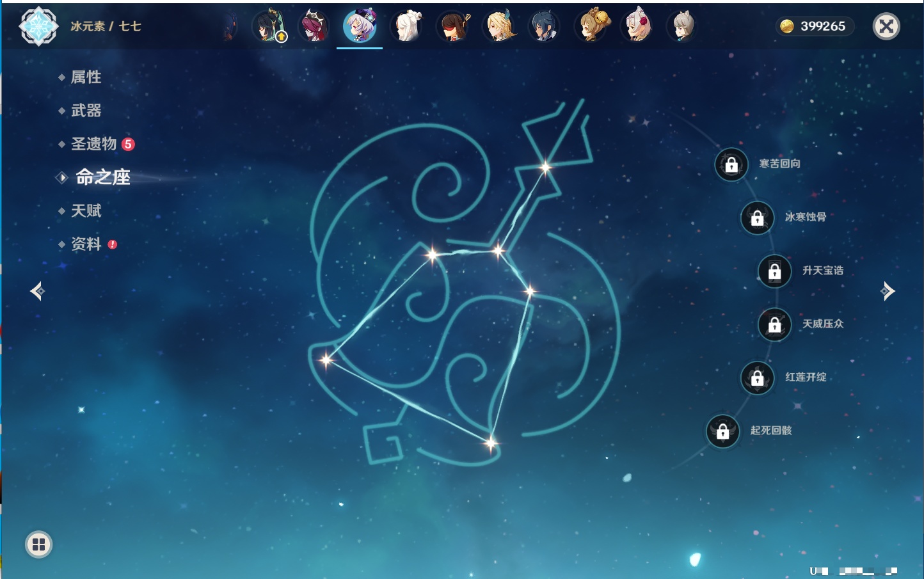Click the lock icon for 寒苦回向

tap(731, 164)
